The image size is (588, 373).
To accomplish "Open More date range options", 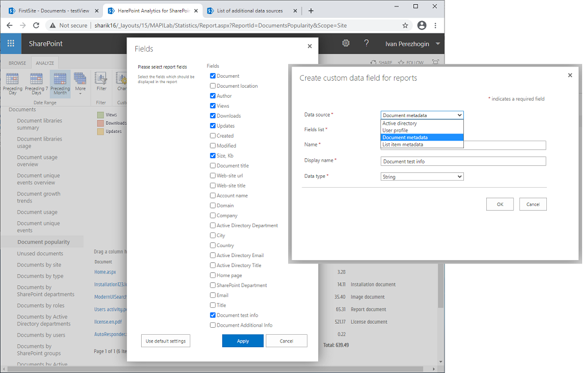I will click(80, 84).
